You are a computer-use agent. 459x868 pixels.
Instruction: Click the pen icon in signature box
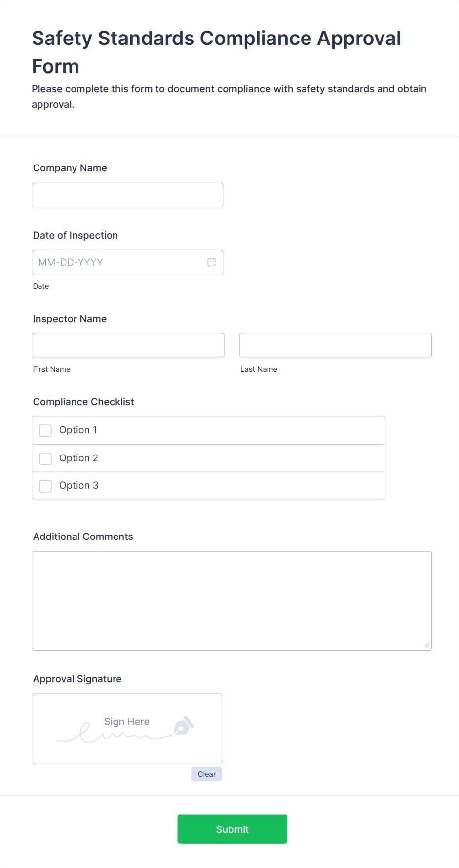pos(184,726)
